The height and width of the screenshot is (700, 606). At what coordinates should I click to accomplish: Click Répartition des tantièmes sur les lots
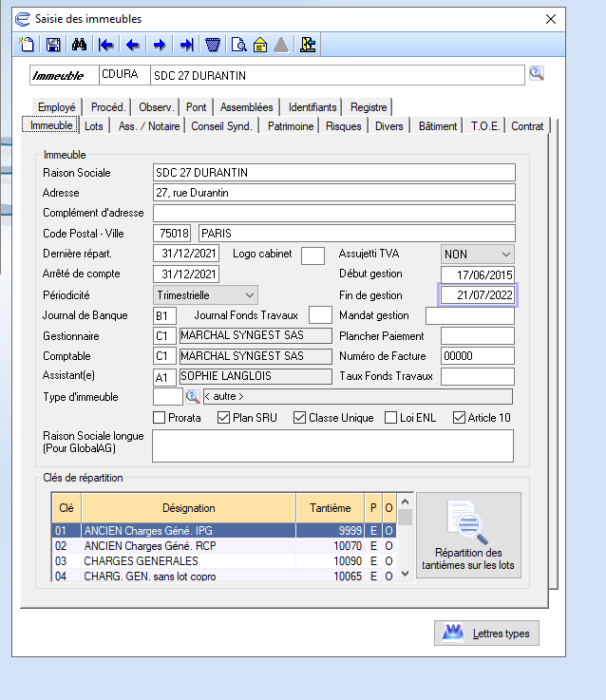click(468, 535)
